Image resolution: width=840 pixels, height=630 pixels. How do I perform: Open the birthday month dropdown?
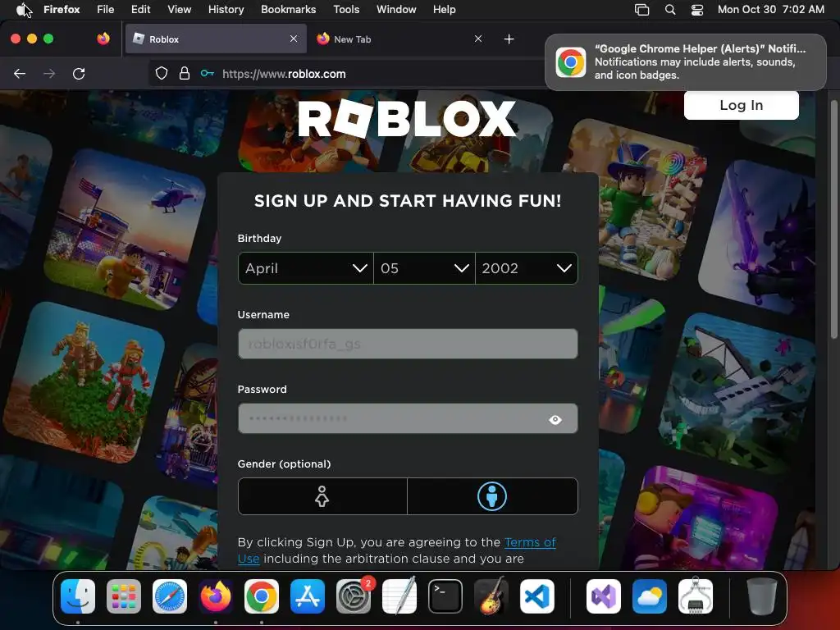click(x=306, y=268)
